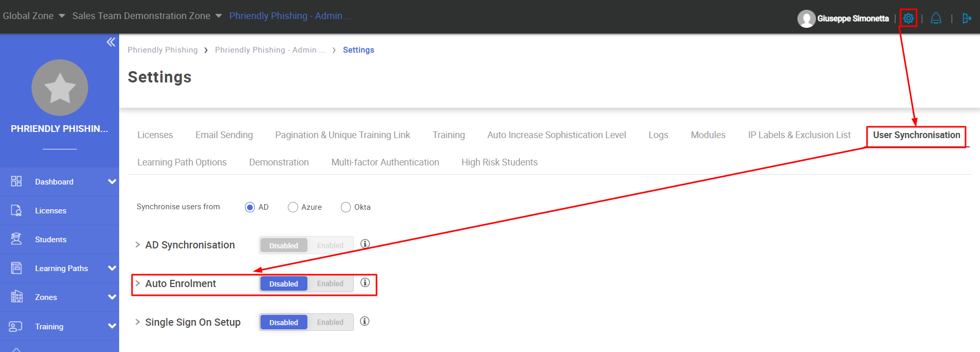The width and height of the screenshot is (980, 352).
Task: Select Okta as synchronisation source
Action: [x=346, y=207]
